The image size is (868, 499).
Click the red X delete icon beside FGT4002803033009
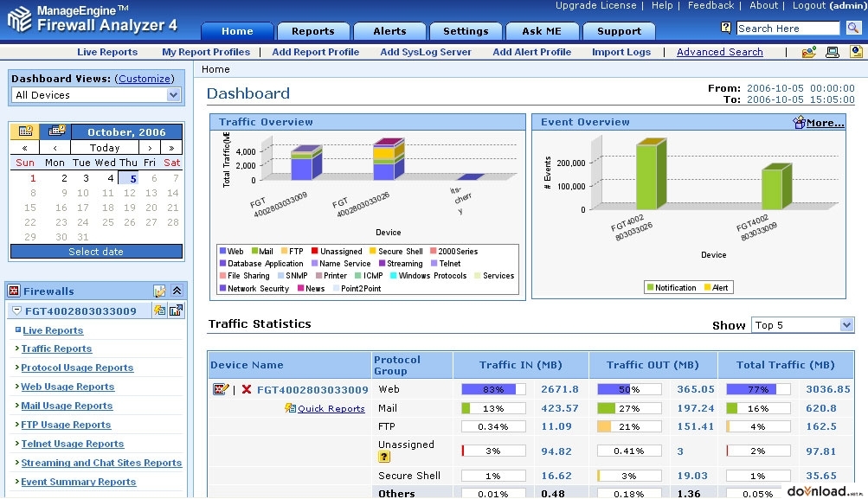pos(247,389)
